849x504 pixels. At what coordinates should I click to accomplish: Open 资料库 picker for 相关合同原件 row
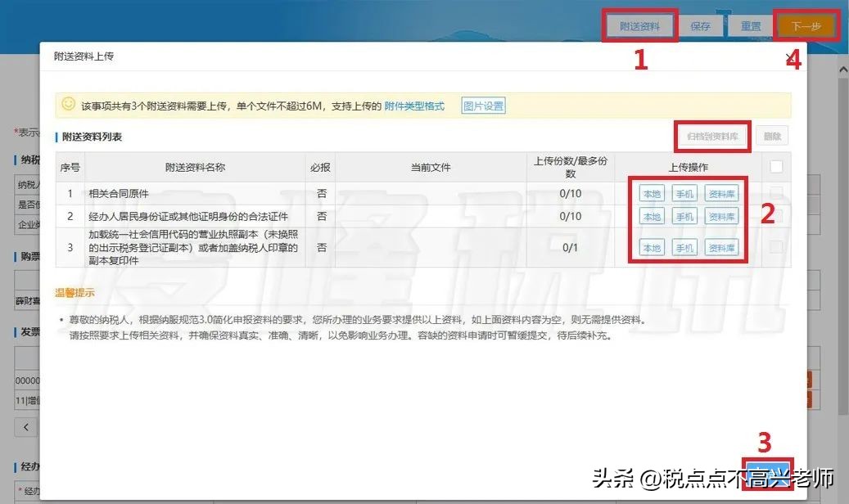(x=722, y=193)
